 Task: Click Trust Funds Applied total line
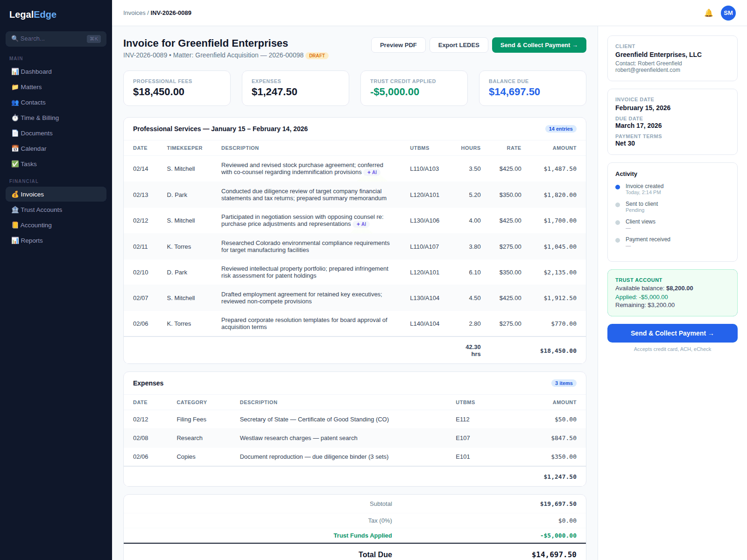pos(355,536)
